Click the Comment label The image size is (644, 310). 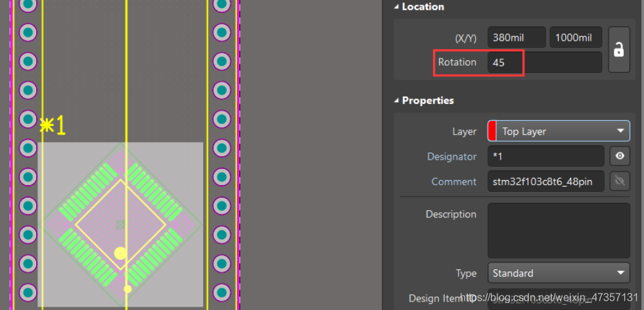click(454, 181)
